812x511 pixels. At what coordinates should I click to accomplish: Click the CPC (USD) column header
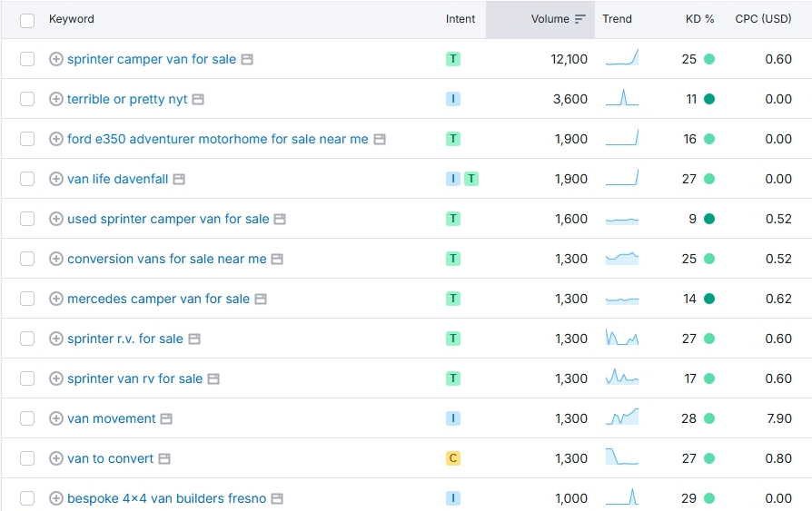point(763,19)
